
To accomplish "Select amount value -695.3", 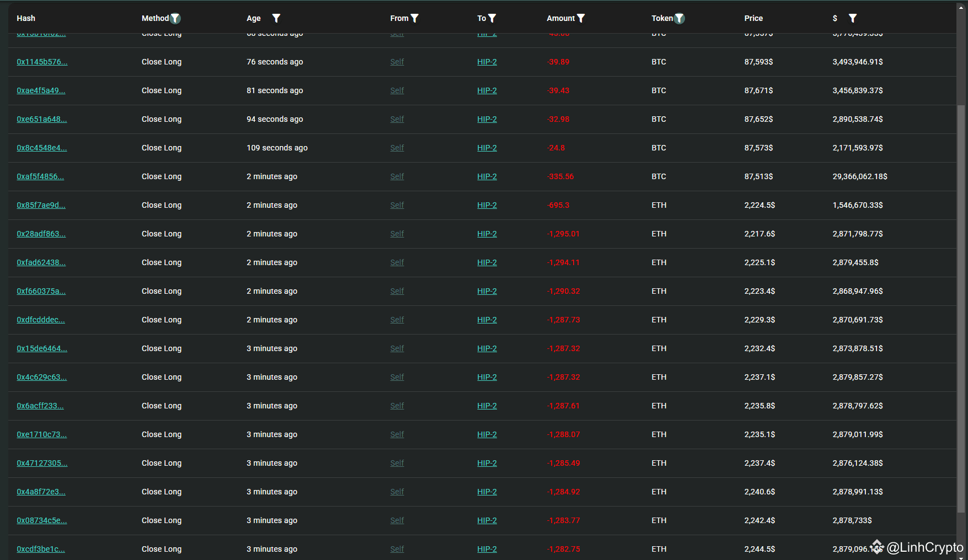I will pyautogui.click(x=558, y=205).
